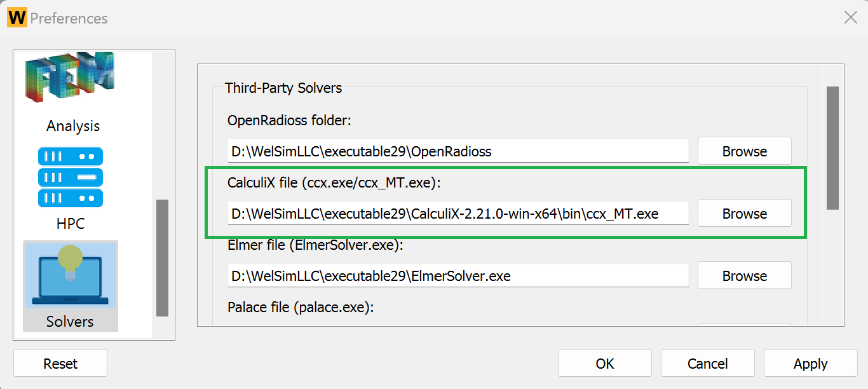Apply the solver settings changes

point(810,363)
